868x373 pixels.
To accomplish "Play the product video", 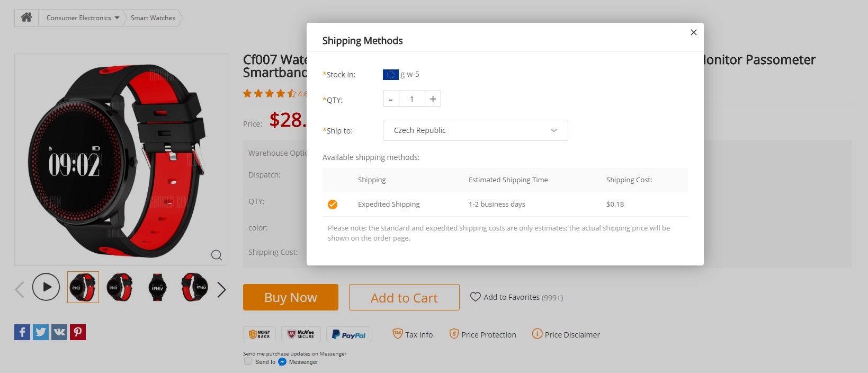I will pyautogui.click(x=46, y=287).
